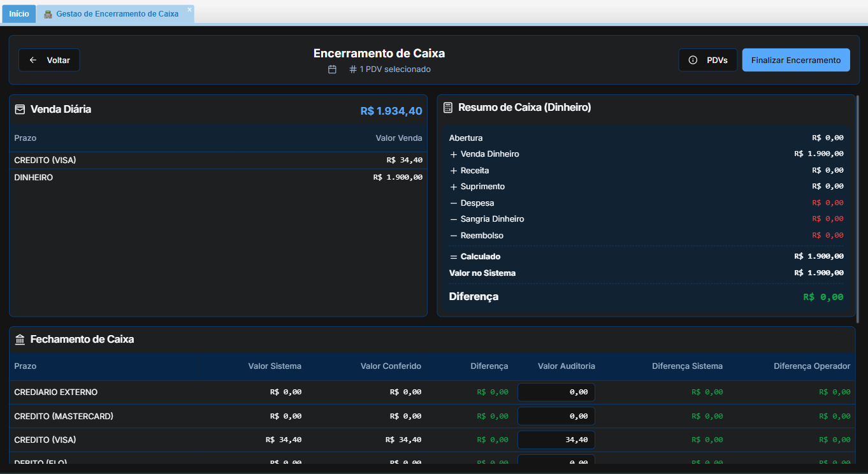Click the Valor Sistema column header
The height and width of the screenshot is (474, 868).
pyautogui.click(x=275, y=366)
